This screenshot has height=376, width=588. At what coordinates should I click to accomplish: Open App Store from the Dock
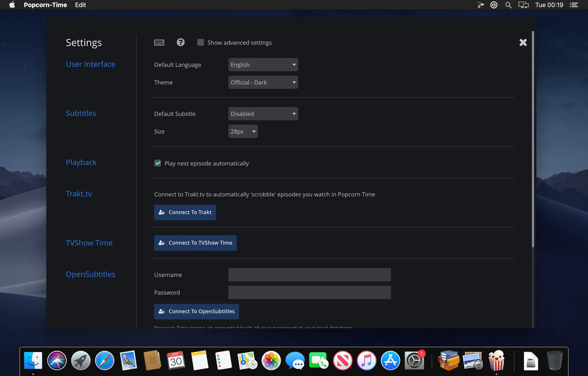[x=390, y=360]
